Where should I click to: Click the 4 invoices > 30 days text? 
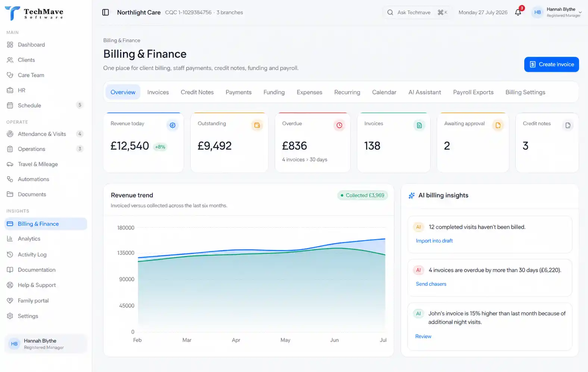tap(304, 160)
